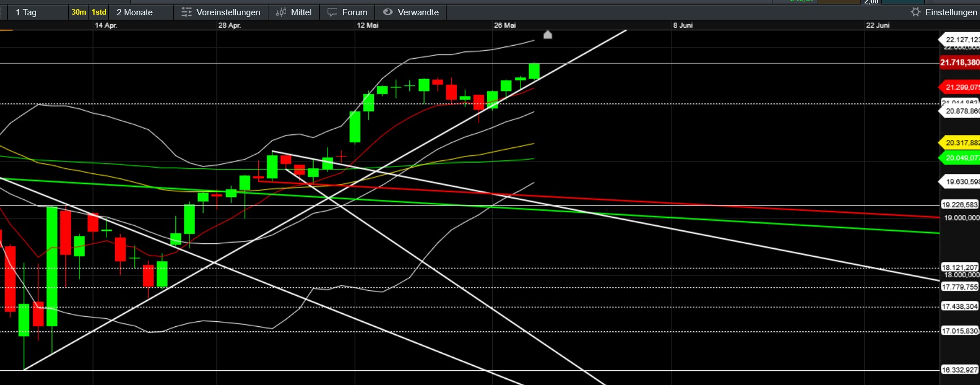Click the 28 Apr. date on time axis

point(229,25)
